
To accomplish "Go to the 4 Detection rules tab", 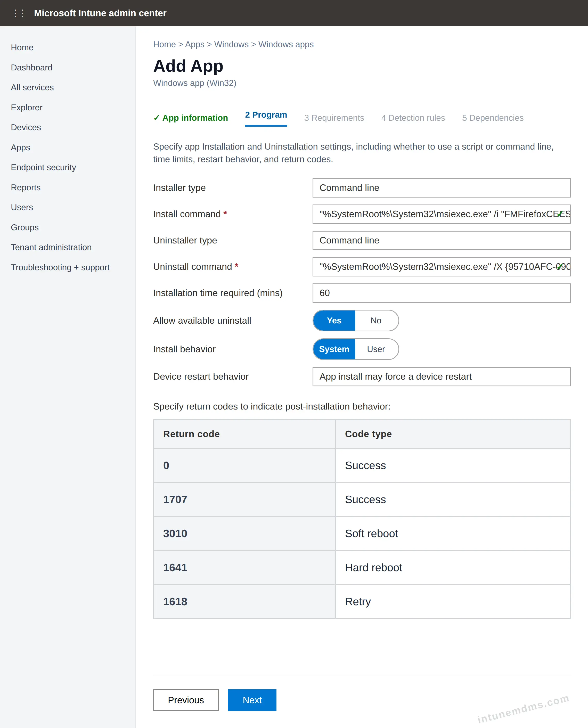I will coord(413,118).
